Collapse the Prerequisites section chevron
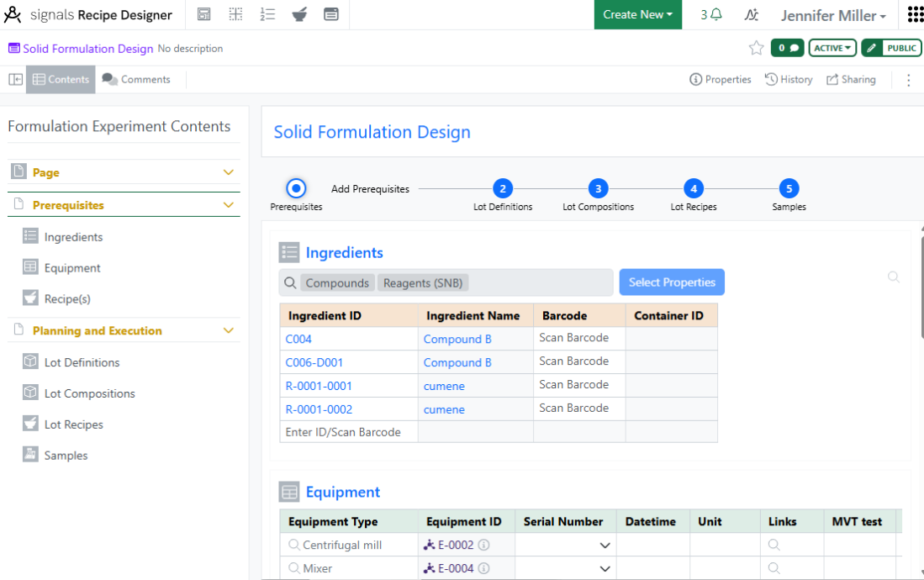 229,204
